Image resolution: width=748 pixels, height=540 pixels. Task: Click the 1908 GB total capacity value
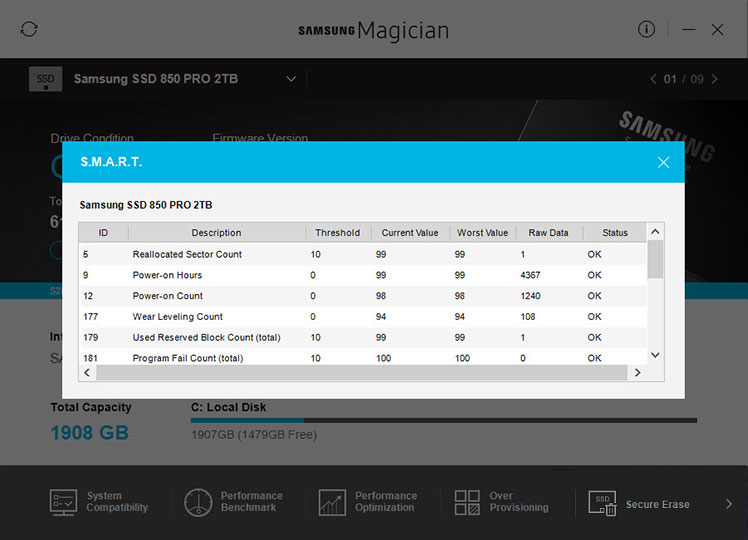pyautogui.click(x=90, y=433)
